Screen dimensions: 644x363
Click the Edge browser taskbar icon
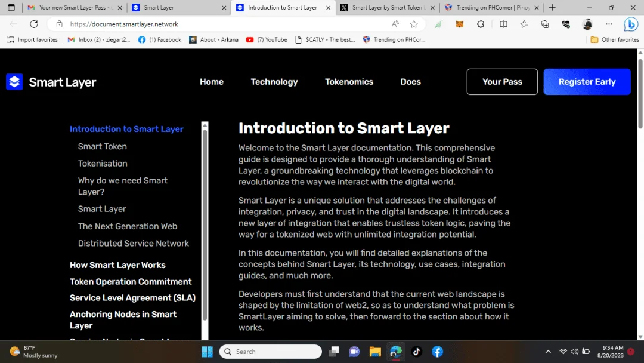[x=395, y=352]
